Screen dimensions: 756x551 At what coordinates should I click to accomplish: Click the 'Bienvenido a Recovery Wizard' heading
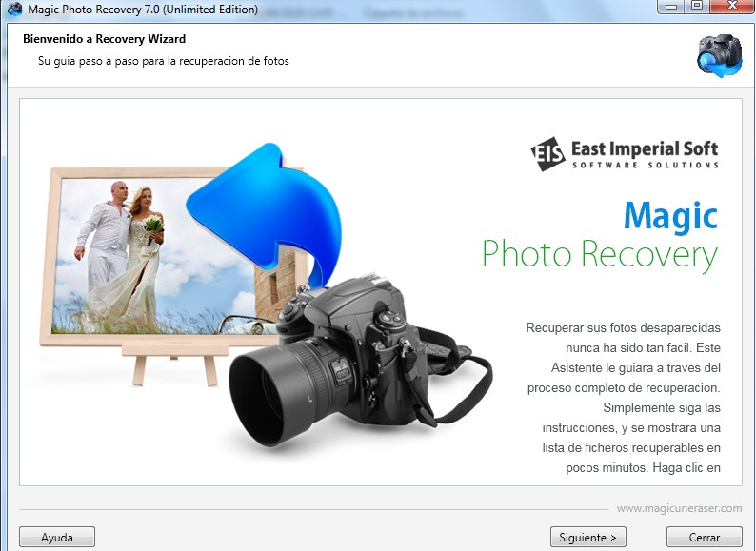(104, 39)
